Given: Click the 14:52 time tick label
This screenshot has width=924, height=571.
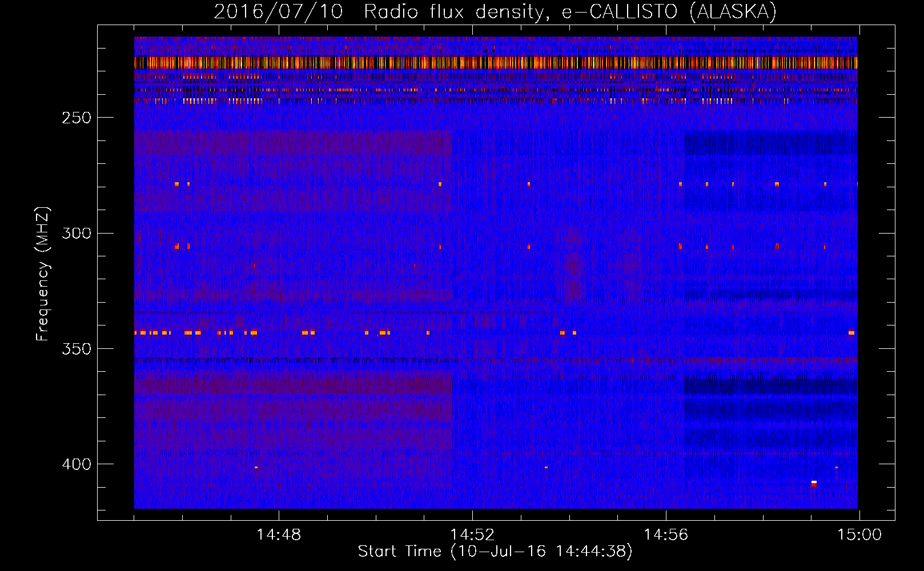Looking at the screenshot, I should pos(472,535).
